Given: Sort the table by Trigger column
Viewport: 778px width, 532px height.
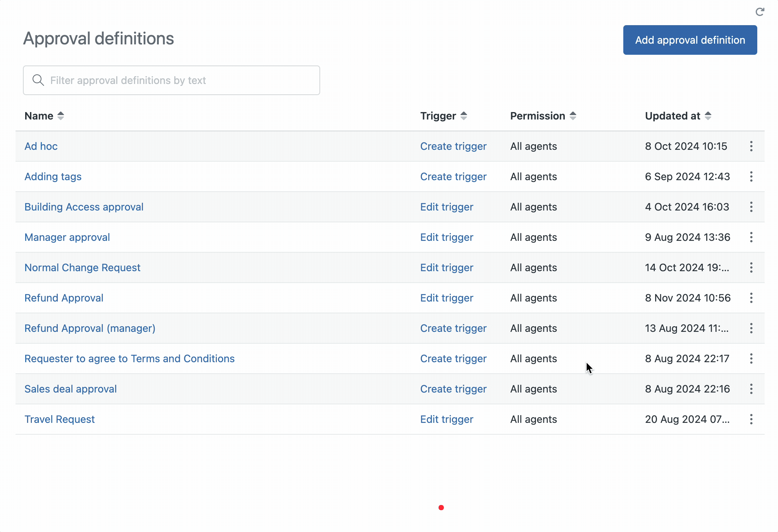Looking at the screenshot, I should click(x=443, y=116).
